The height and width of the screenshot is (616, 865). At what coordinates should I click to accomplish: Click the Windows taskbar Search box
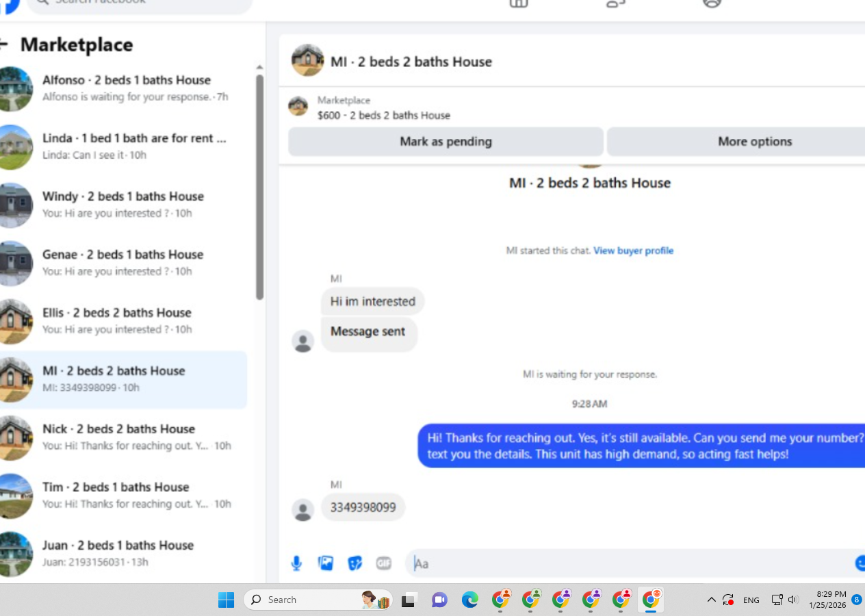(318, 600)
